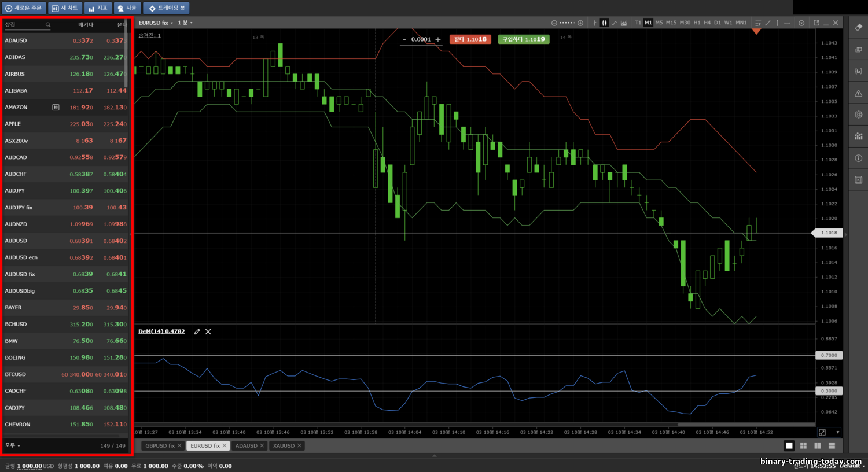Switch to the GBPUSD fix chart tab
The image size is (868, 472).
point(160,445)
